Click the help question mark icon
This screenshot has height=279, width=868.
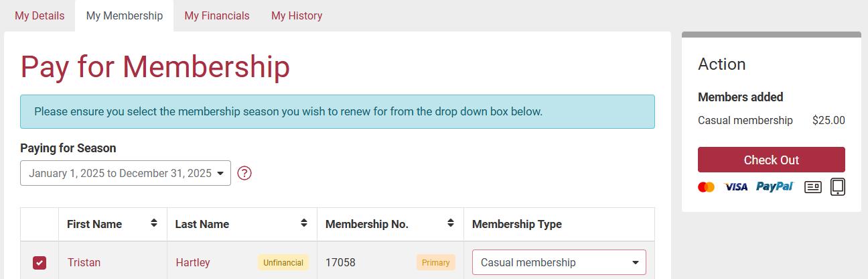point(244,173)
